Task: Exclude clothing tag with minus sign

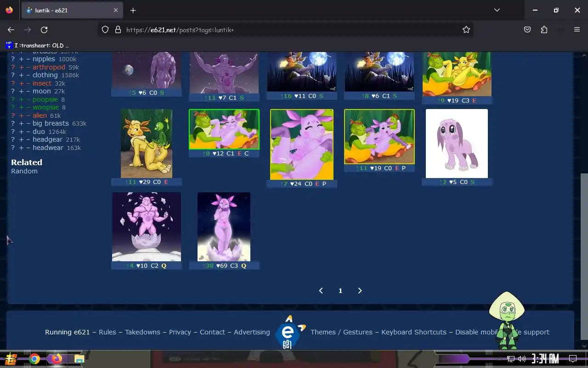Action: (x=28, y=75)
